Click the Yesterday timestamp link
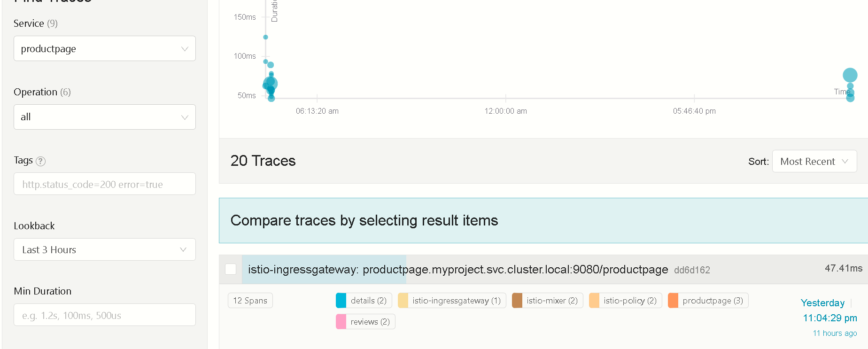This screenshot has height=349, width=868. tap(822, 303)
